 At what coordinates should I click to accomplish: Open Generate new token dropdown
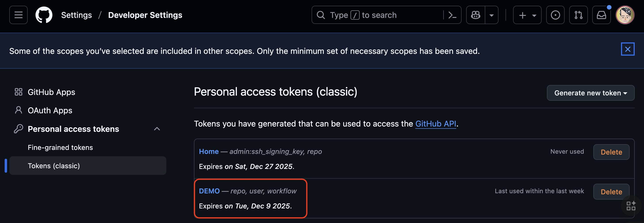[590, 93]
